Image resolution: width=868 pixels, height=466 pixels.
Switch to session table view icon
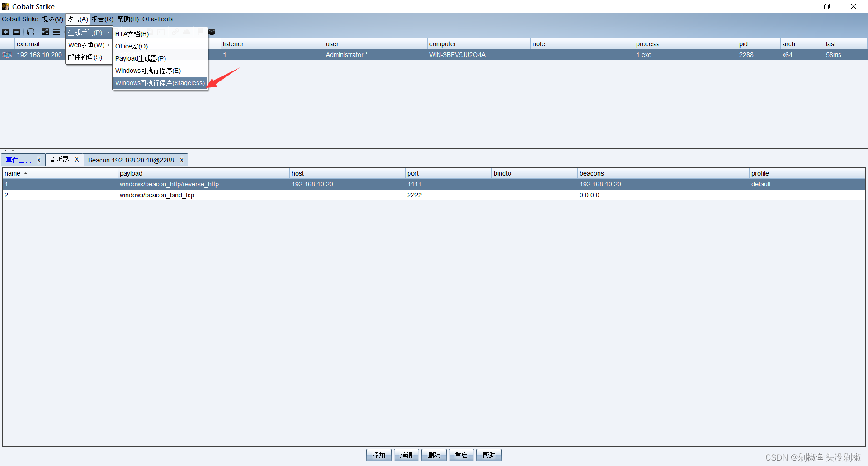[56, 32]
